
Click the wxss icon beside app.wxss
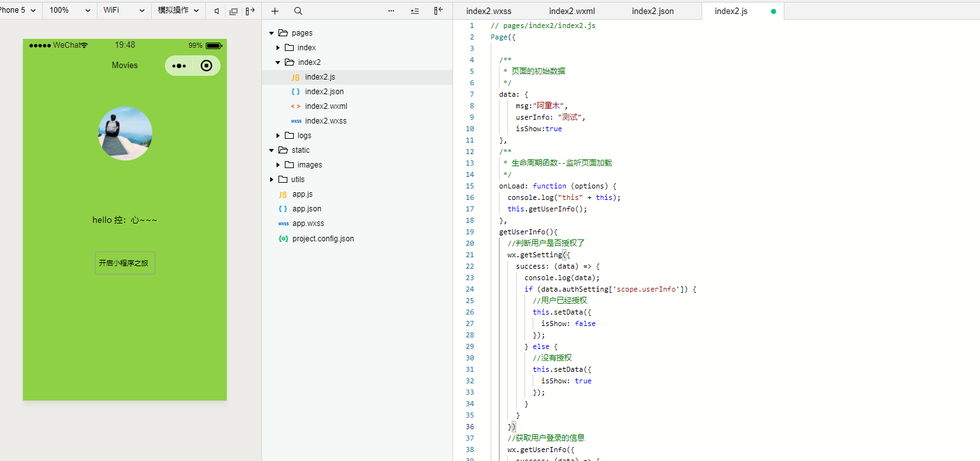coord(284,223)
